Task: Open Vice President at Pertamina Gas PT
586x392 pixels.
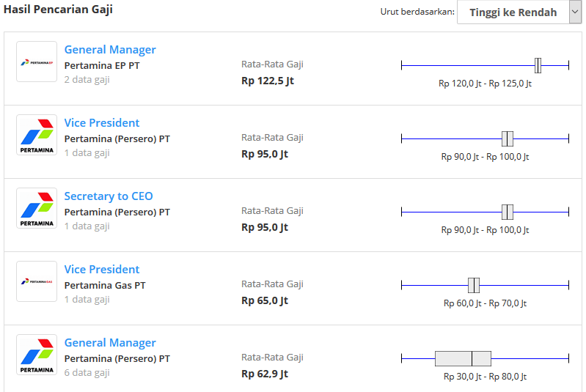Action: pyautogui.click(x=102, y=269)
